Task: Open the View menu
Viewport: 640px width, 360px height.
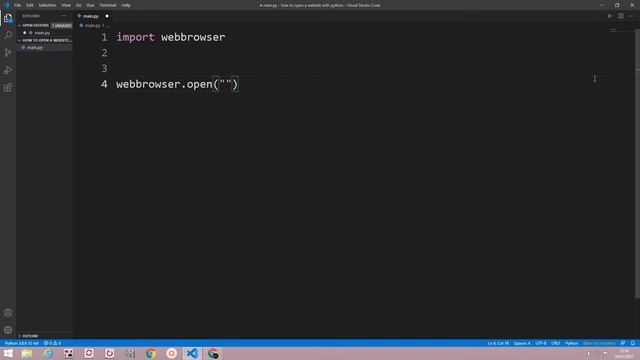Action: [66, 5]
